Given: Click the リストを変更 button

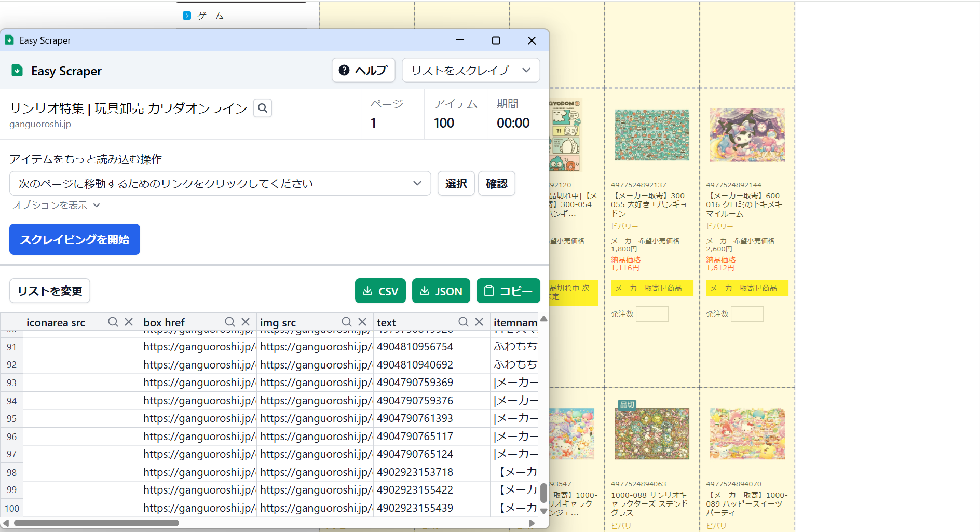Looking at the screenshot, I should (x=50, y=291).
